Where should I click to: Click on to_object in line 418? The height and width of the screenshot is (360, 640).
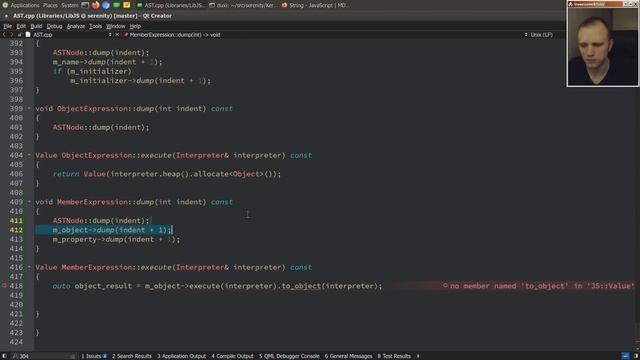click(301, 286)
